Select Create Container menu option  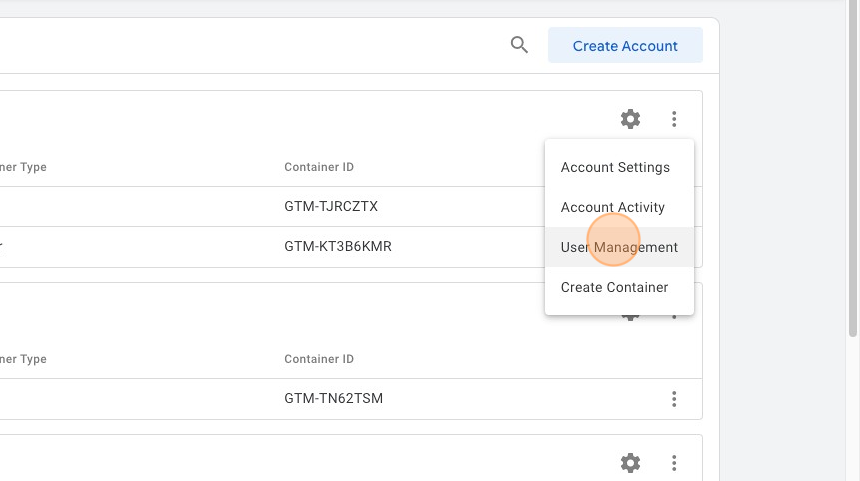pyautogui.click(x=614, y=287)
